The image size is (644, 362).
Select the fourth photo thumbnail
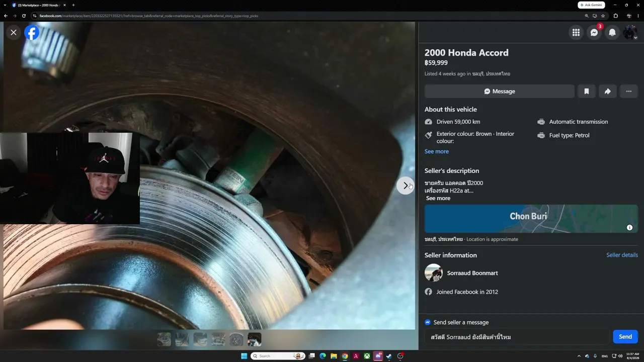218,339
